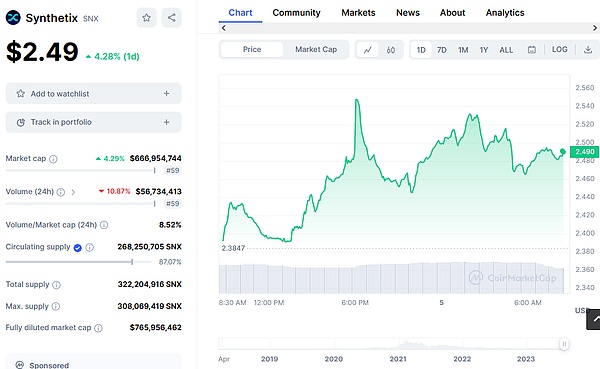This screenshot has width=600, height=369.
Task: Select the 7D time range
Action: click(x=442, y=50)
